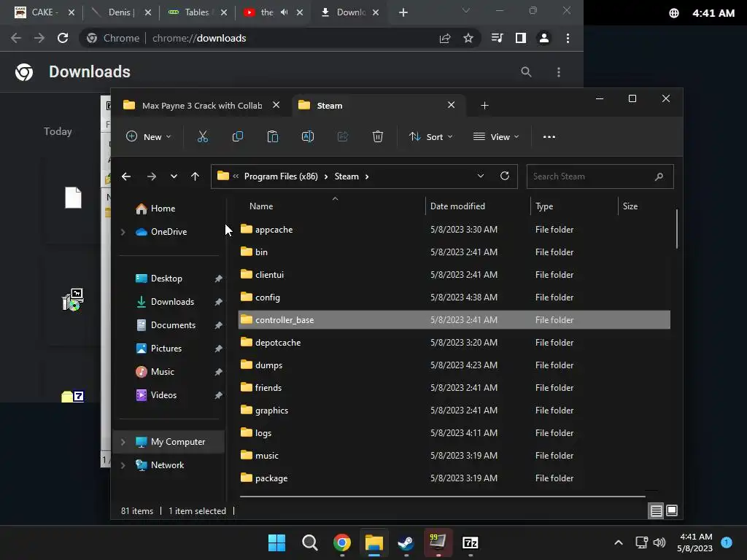Image resolution: width=747 pixels, height=560 pixels.
Task: Open Chrome's media control icon
Action: [x=497, y=38]
